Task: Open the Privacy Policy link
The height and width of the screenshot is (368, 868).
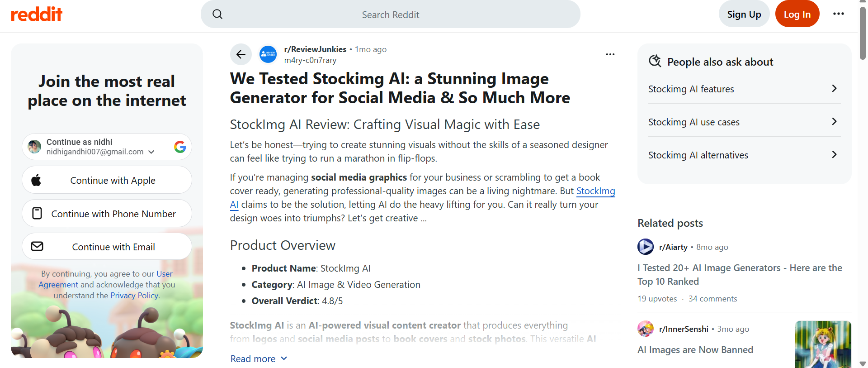Action: (135, 296)
